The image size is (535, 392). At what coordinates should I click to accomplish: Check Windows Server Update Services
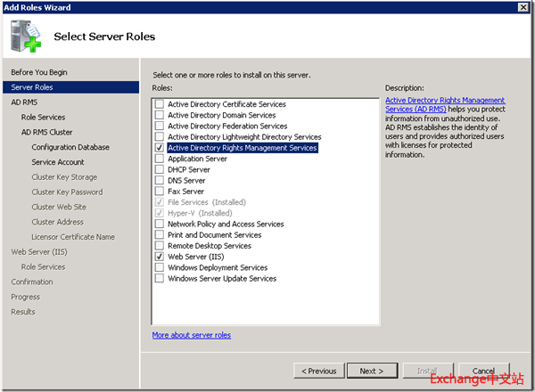tap(160, 278)
